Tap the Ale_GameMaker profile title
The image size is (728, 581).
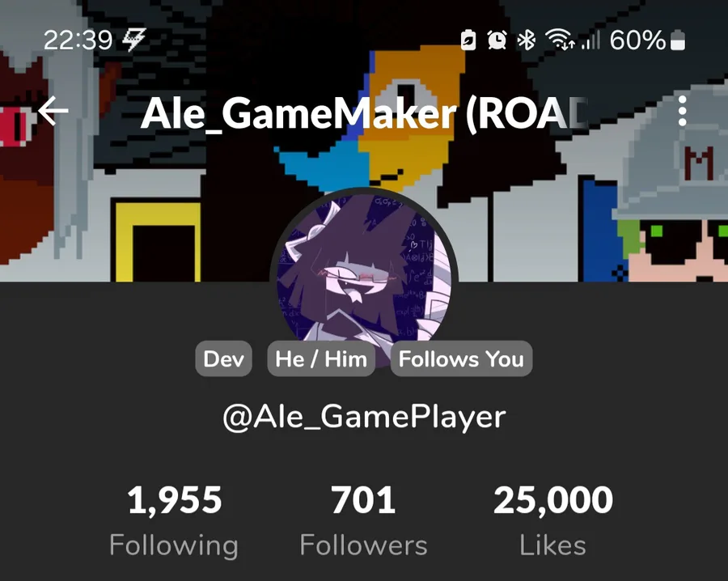point(365,114)
